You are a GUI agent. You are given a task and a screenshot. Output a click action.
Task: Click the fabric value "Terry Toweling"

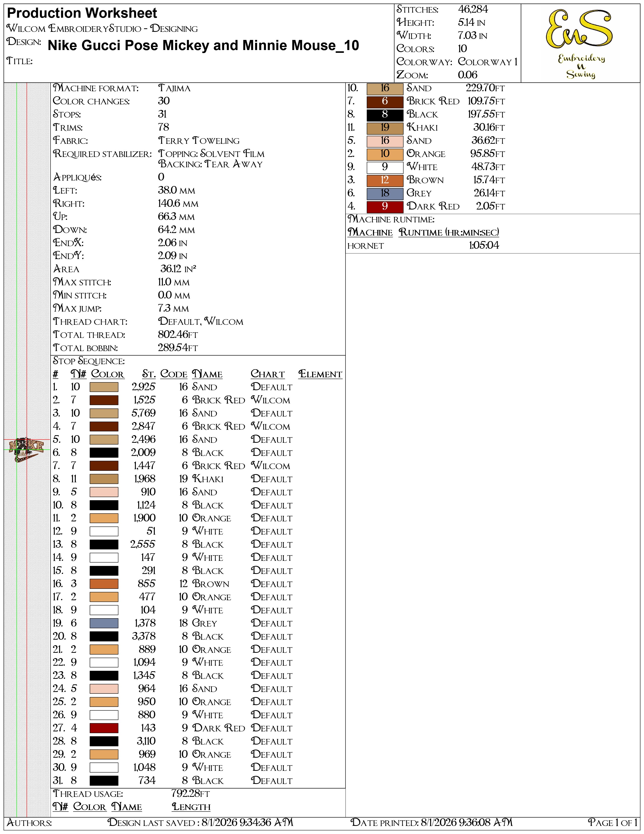(199, 141)
